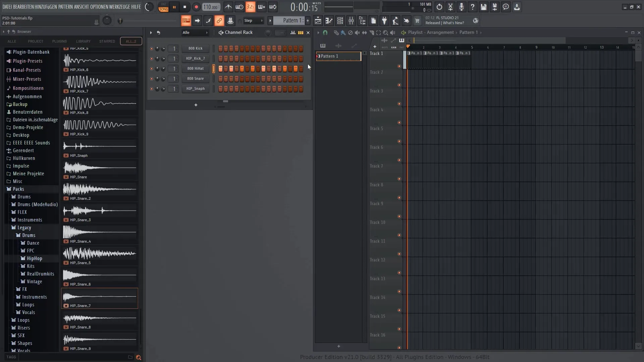Expand the HipHop folder in browser
The height and width of the screenshot is (362, 644).
[35, 258]
